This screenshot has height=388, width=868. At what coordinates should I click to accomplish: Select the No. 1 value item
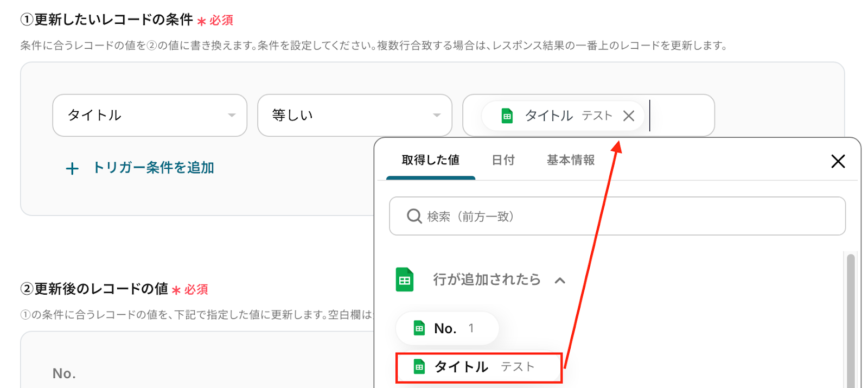click(x=447, y=328)
